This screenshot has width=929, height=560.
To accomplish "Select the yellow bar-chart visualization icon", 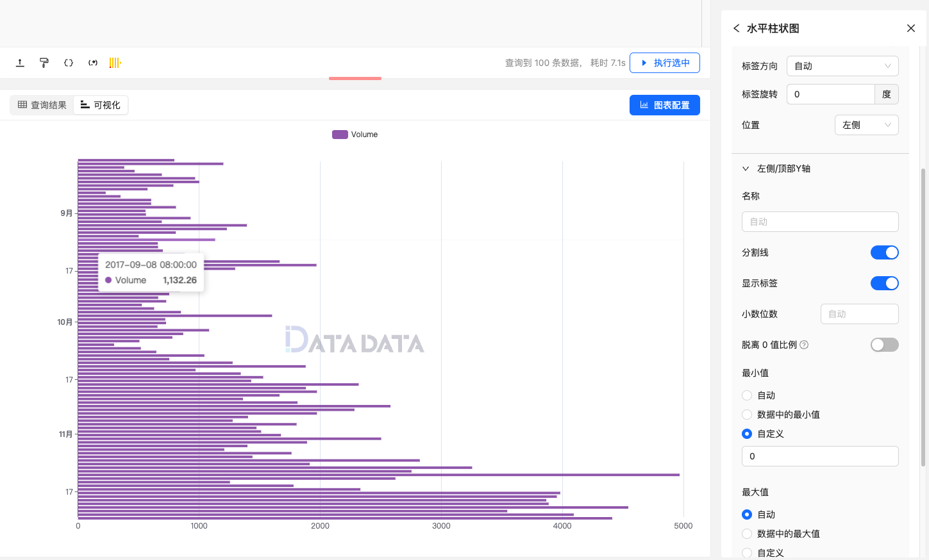I will point(115,62).
